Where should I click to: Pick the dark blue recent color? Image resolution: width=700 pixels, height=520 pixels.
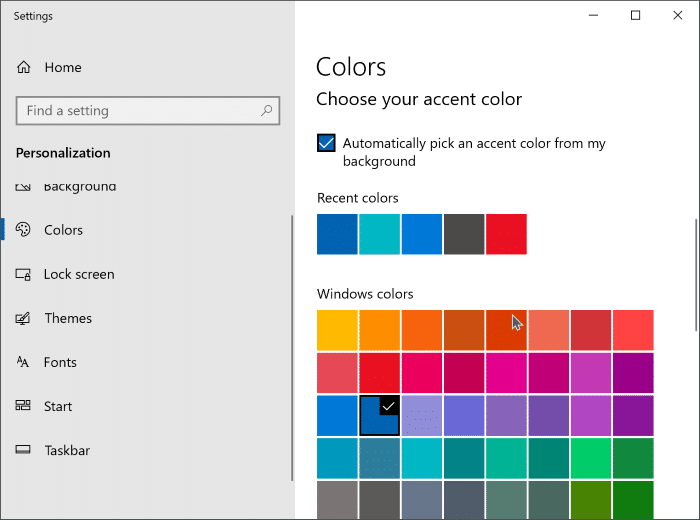point(337,234)
